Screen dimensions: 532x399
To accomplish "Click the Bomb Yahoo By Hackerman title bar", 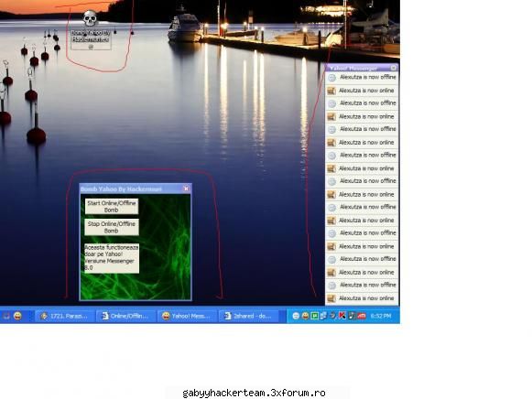I will tap(136, 189).
